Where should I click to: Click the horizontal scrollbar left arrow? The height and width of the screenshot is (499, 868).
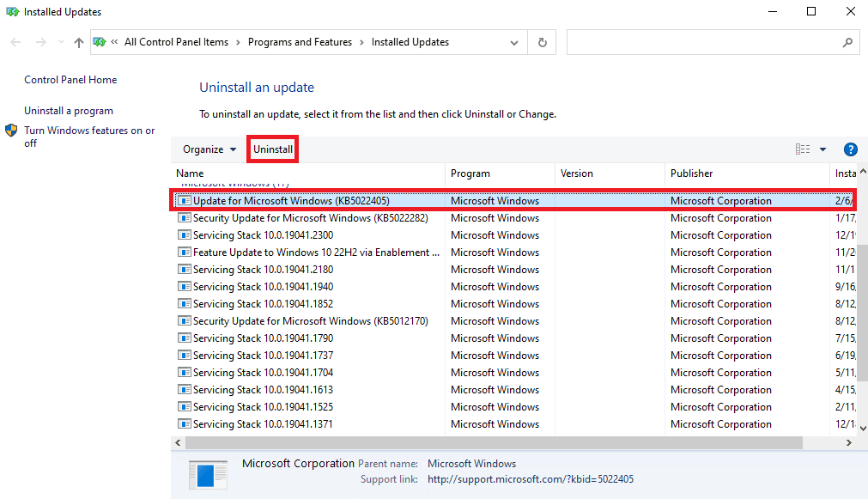[x=178, y=442]
